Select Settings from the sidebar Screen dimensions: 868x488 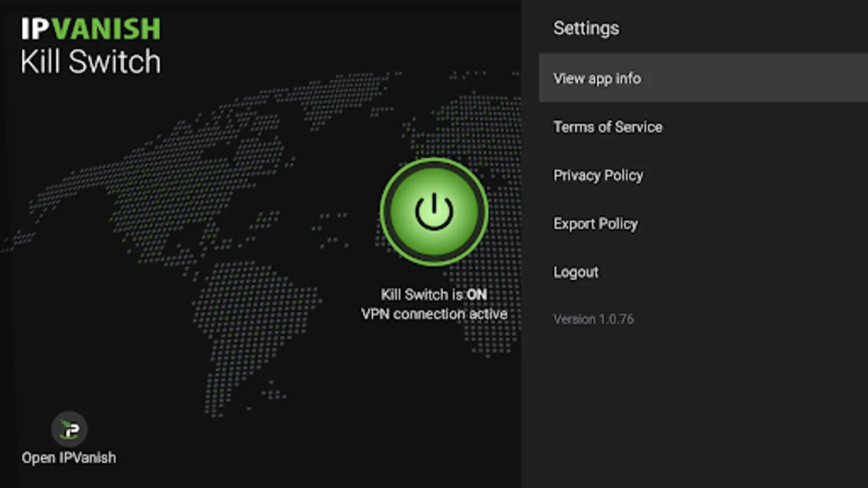click(x=586, y=28)
